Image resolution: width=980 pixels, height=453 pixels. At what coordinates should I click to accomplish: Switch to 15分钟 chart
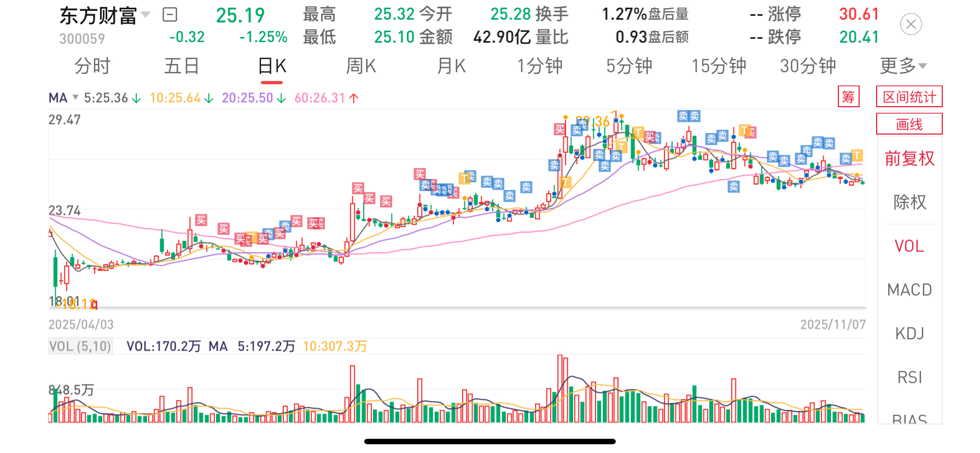click(x=719, y=66)
